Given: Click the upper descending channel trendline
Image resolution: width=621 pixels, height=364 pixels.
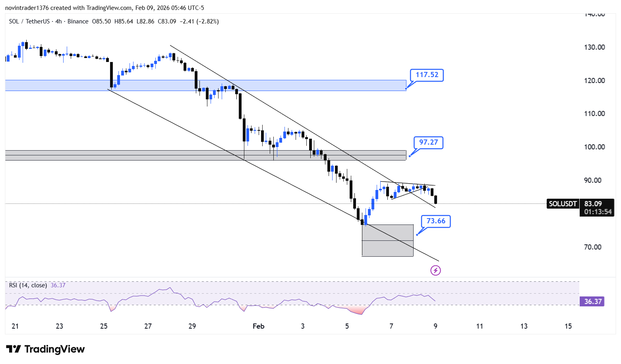Looking at the screenshot, I should tap(302, 126).
